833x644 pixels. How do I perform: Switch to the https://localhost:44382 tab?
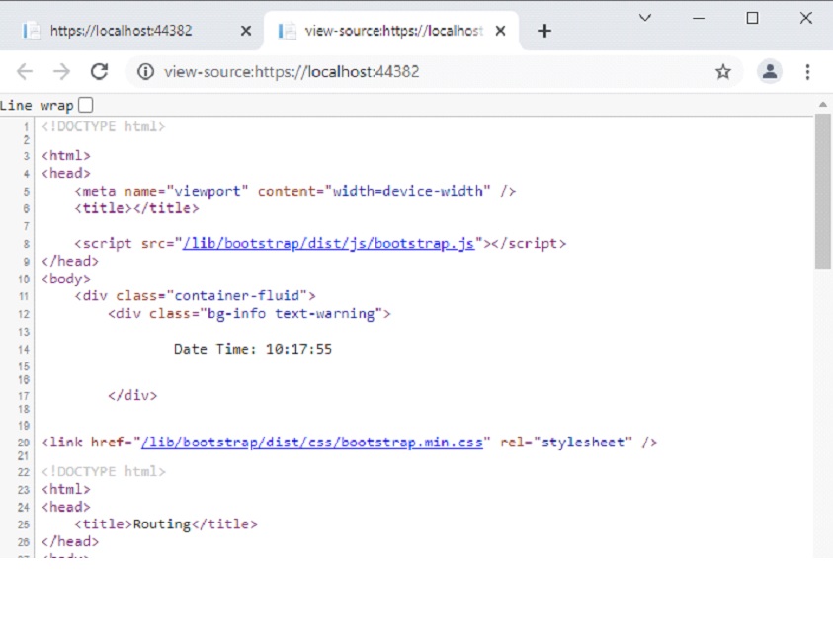[122, 31]
